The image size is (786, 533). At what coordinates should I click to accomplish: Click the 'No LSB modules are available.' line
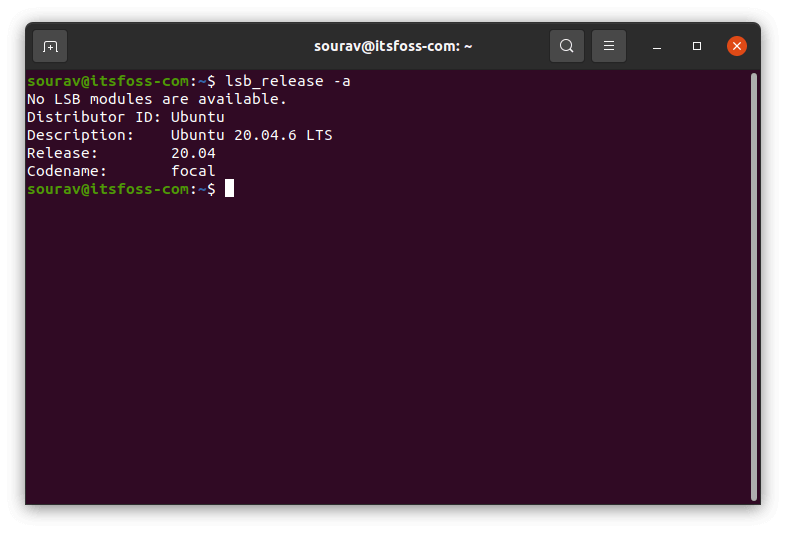[x=157, y=99]
